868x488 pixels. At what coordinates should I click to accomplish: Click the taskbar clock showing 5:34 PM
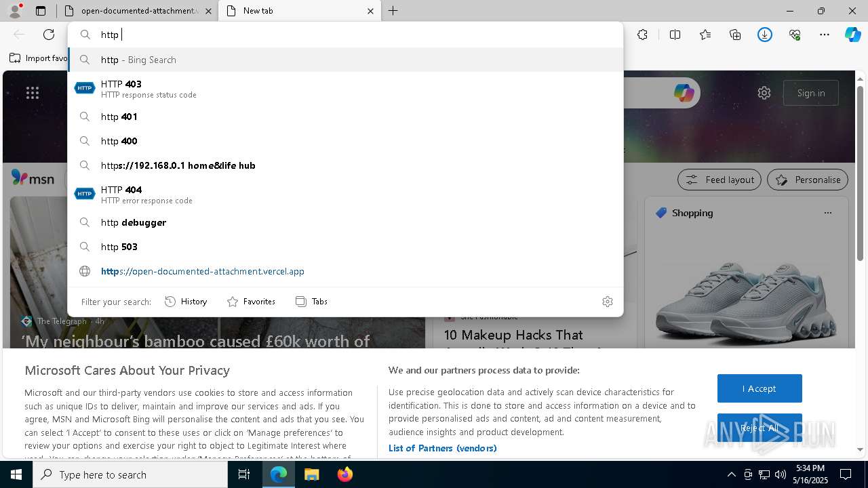pyautogui.click(x=810, y=474)
